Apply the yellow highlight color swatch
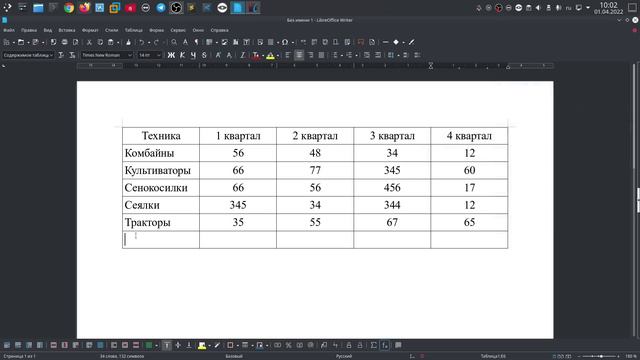Screen dimensions: 640x360 coord(270,55)
